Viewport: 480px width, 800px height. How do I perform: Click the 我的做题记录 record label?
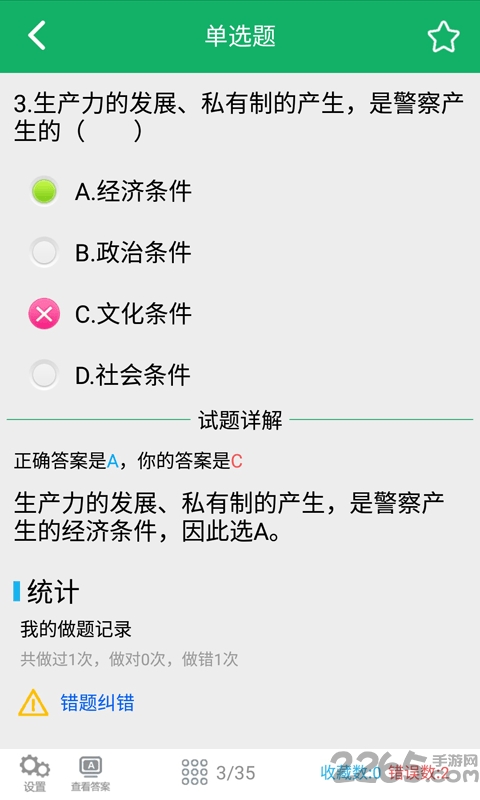[x=76, y=629]
